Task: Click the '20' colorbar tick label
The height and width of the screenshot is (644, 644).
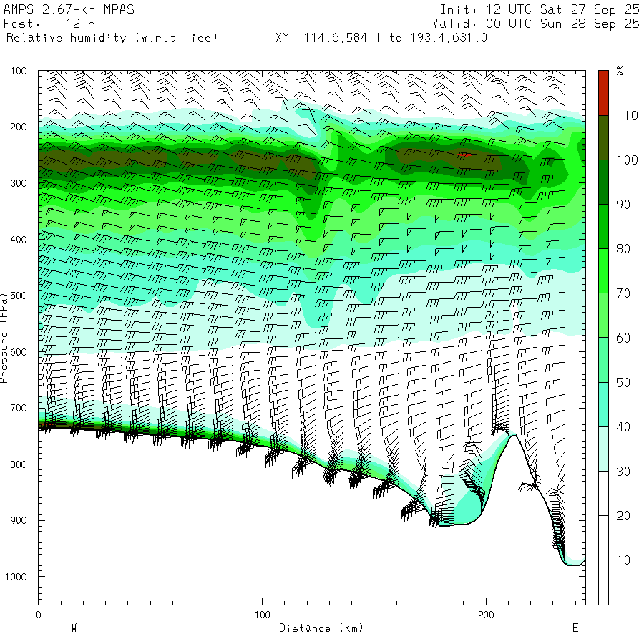Action: coord(623,515)
